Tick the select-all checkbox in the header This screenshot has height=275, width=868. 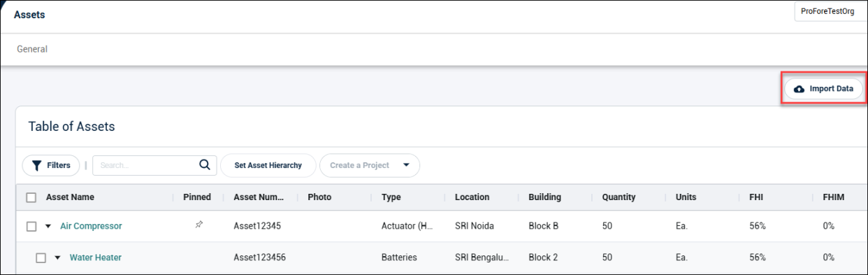(x=31, y=197)
